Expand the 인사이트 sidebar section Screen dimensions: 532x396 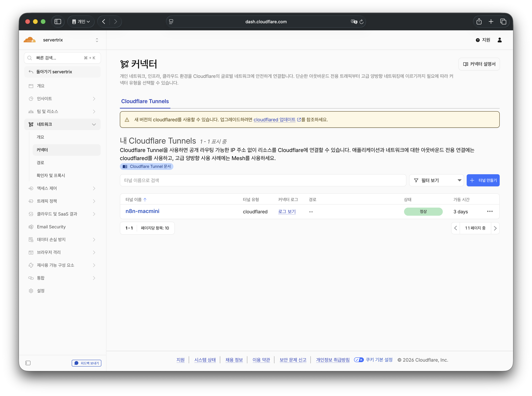pos(62,99)
